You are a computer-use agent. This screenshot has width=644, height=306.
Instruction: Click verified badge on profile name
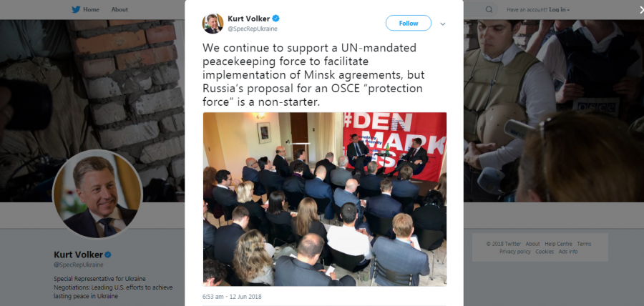[108, 255]
